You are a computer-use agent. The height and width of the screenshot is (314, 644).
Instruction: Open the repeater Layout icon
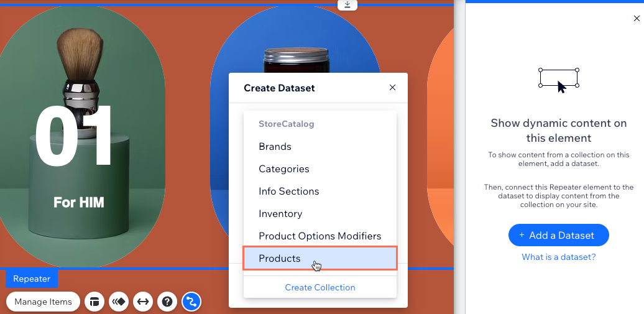pos(94,302)
